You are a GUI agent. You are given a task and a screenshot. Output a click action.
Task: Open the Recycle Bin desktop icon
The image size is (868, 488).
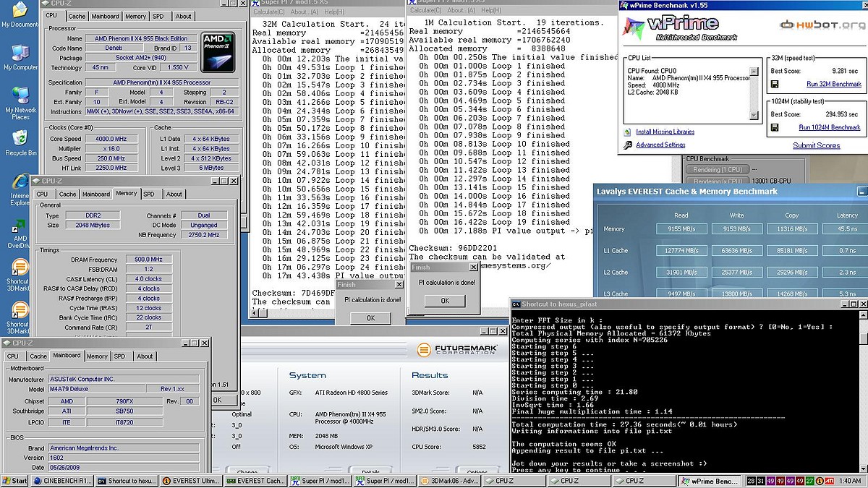[20, 137]
